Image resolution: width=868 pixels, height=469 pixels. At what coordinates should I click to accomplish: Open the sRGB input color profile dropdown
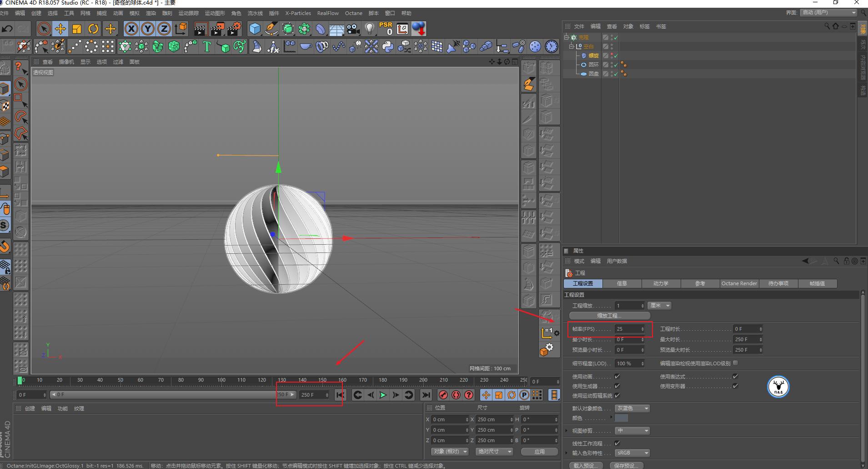pyautogui.click(x=632, y=453)
